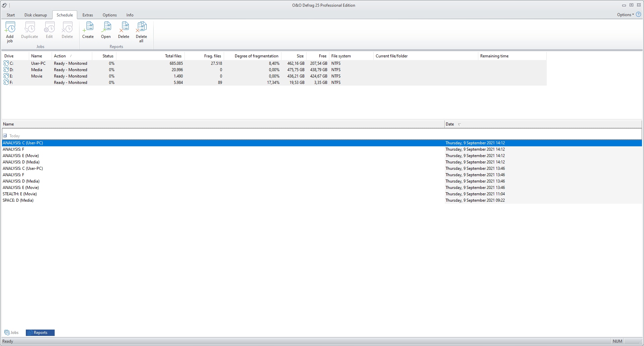Sort drives by Degree of fragmentation
This screenshot has height=346, width=644.
(x=253, y=56)
